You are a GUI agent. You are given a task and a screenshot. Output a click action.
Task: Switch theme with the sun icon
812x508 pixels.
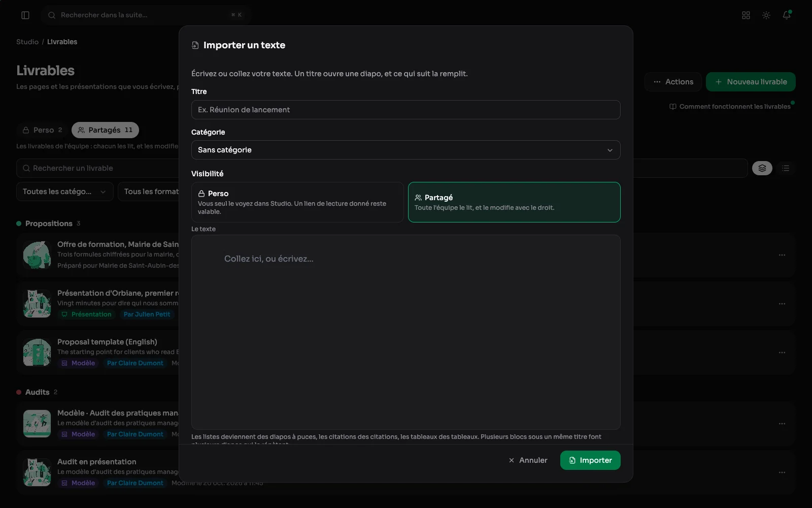(766, 15)
